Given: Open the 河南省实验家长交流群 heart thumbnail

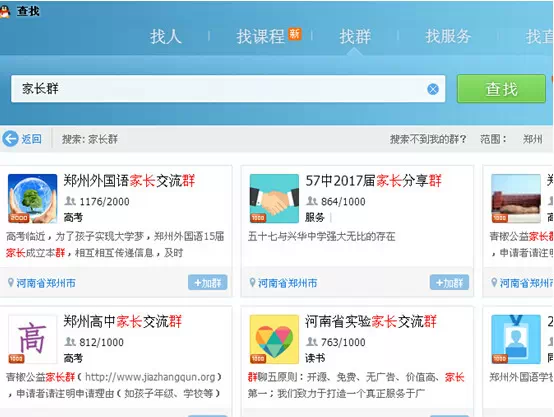Looking at the screenshot, I should pos(274,339).
